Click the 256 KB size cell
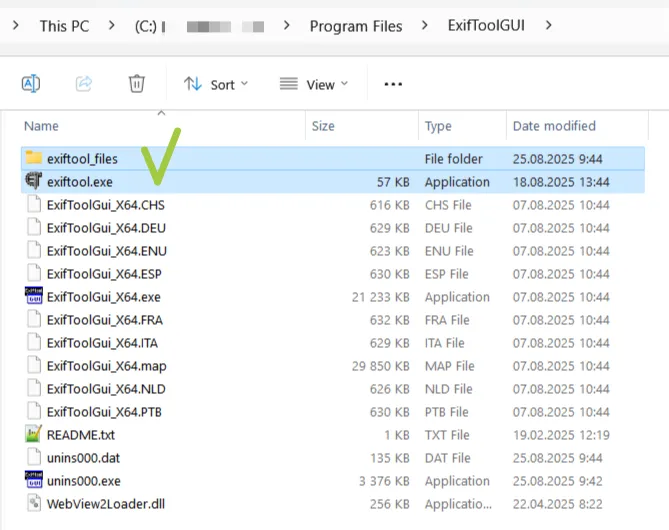This screenshot has width=669, height=530. pos(390,504)
